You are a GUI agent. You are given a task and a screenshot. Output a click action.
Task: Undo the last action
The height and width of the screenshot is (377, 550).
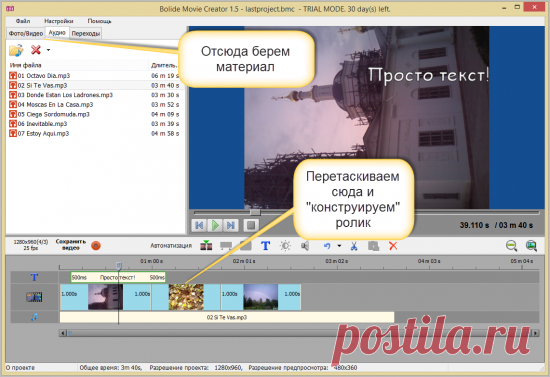pyautogui.click(x=327, y=246)
